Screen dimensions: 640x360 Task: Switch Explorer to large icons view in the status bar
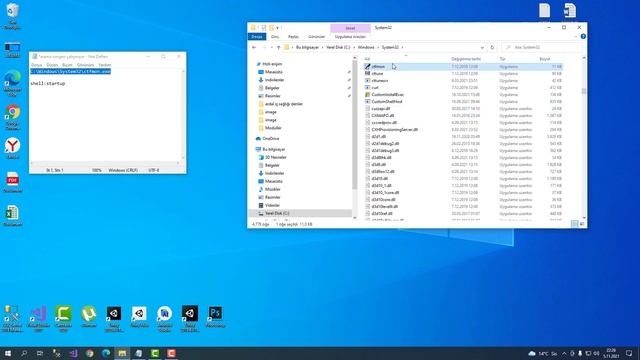[582, 224]
